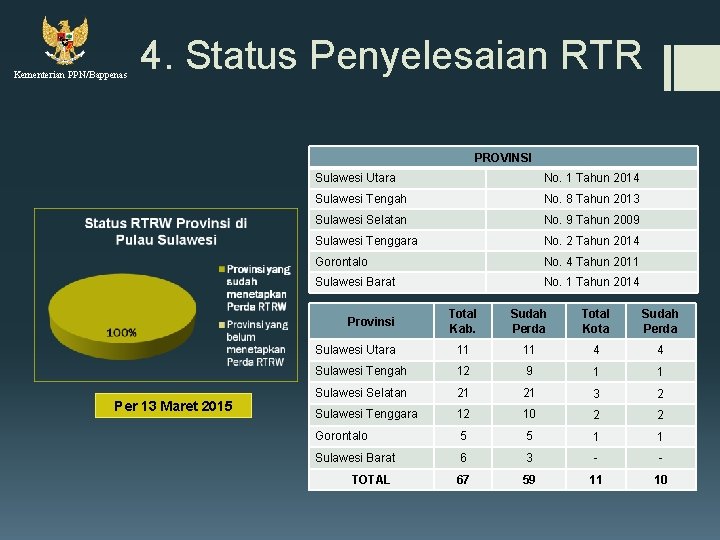Image resolution: width=720 pixels, height=540 pixels.
Task: Select Sulawesi Tengah in the kabupaten/kota table
Action: [x=360, y=371]
